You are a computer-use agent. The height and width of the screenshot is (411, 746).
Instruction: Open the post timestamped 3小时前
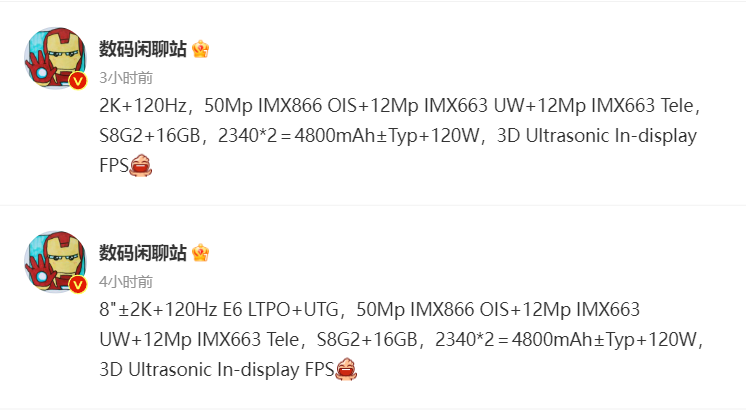click(126, 78)
